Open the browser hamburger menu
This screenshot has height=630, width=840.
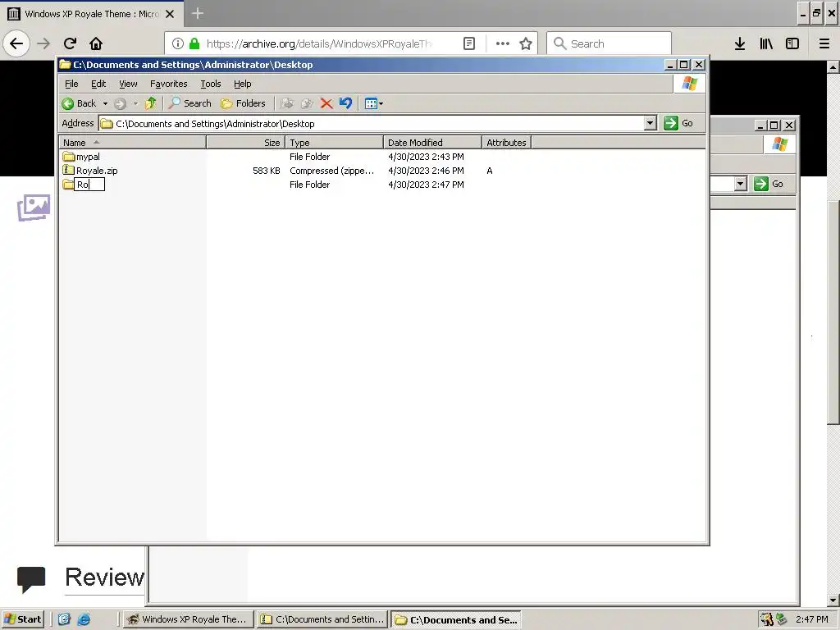coord(824,43)
